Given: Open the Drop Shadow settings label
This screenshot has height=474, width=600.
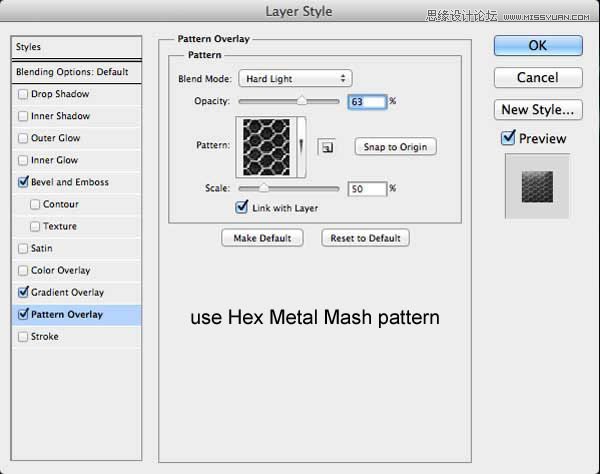Looking at the screenshot, I should (x=60, y=94).
